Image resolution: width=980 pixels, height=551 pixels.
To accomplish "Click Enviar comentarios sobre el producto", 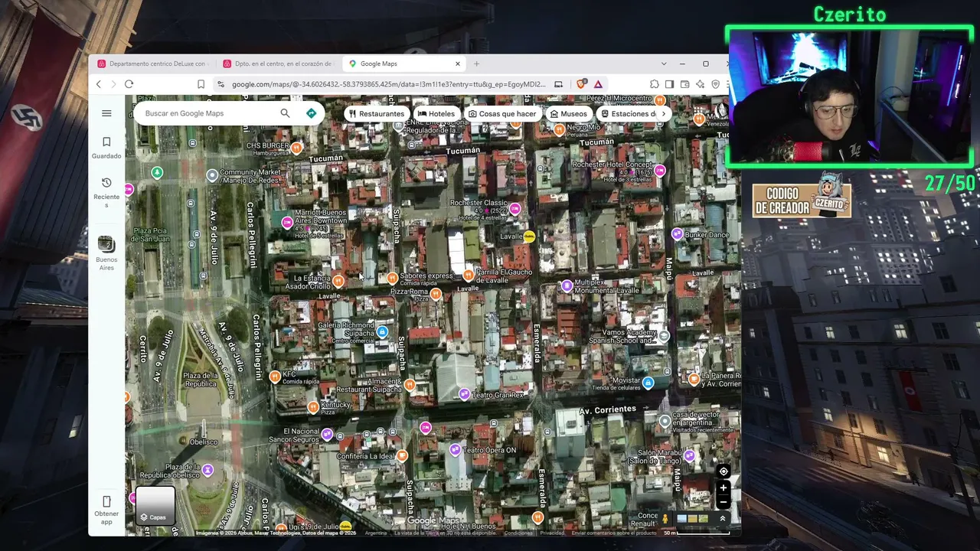I will [x=614, y=533].
